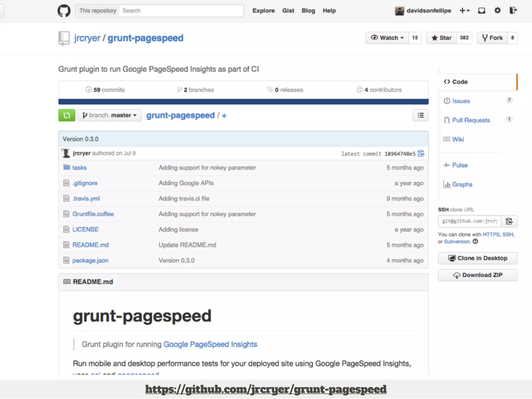Select the SSH clone URL field
Screen dimensions: 532x399
[x=470, y=221]
